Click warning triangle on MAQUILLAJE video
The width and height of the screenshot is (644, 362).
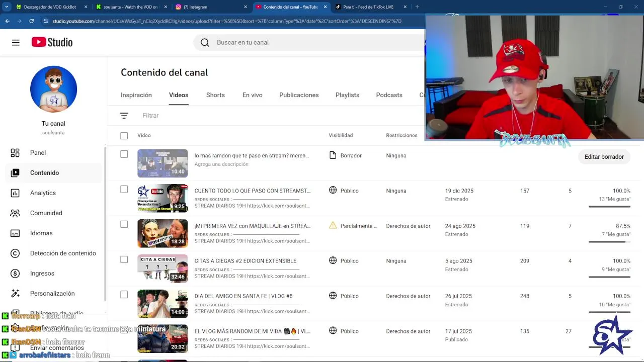click(x=333, y=226)
